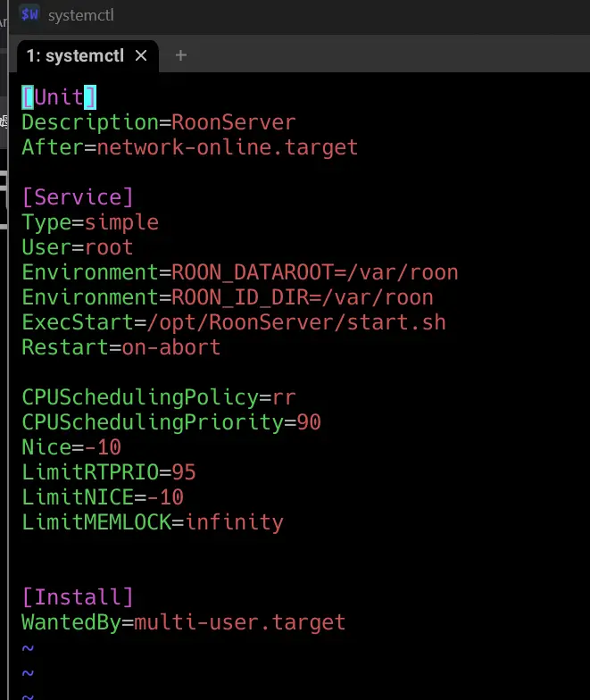This screenshot has height=700, width=590.
Task: Click the ROON_DATAROOT environment line
Action: point(239,272)
